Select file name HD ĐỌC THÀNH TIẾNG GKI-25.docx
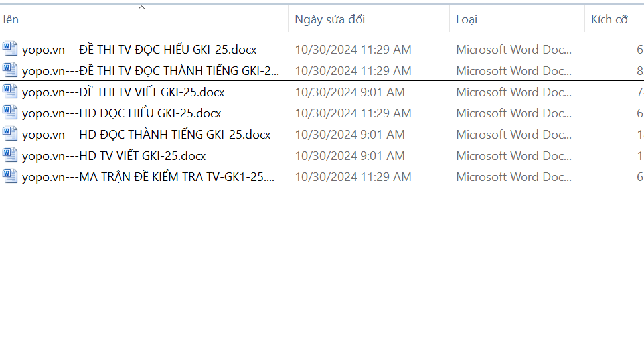The height and width of the screenshot is (343, 644). pyautogui.click(x=146, y=135)
